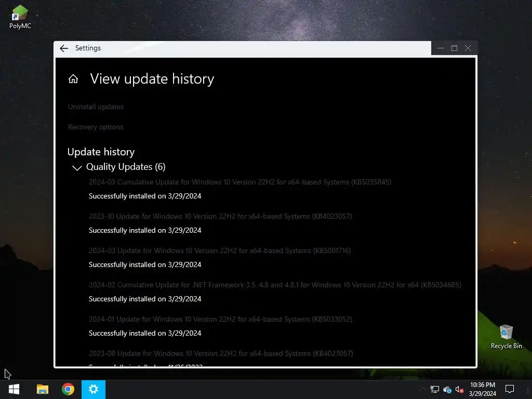Image resolution: width=532 pixels, height=399 pixels.
Task: Open the KB5001716 update link
Action: [220, 250]
